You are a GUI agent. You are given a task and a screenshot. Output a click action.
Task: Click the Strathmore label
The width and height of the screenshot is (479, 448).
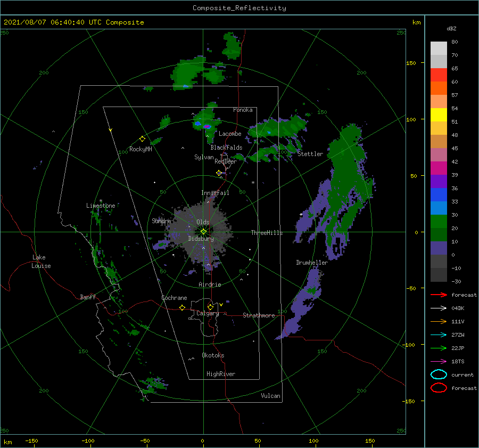pos(259,315)
